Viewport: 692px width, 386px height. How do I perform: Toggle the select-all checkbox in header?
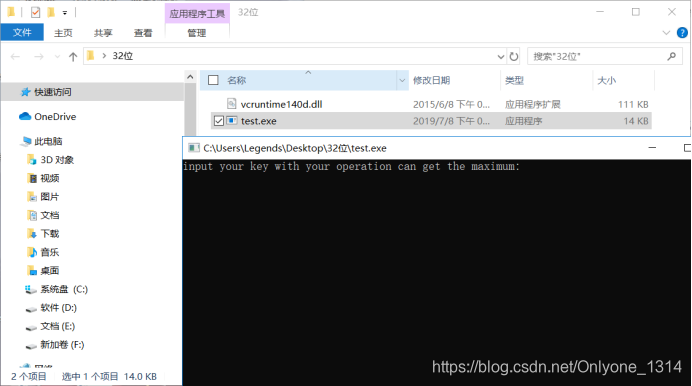[x=213, y=80]
